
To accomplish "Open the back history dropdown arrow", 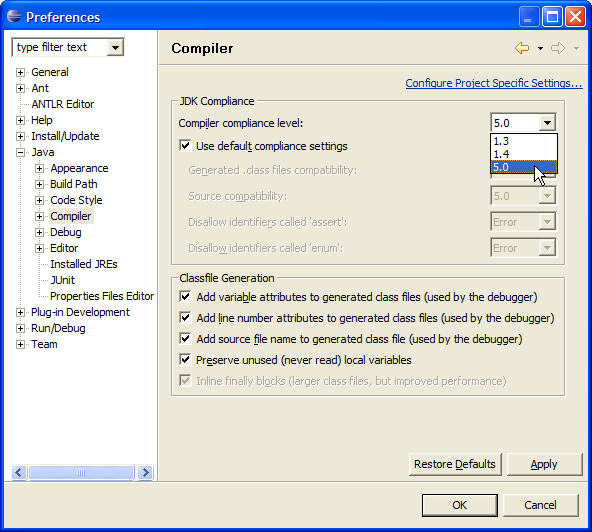I will (x=540, y=48).
